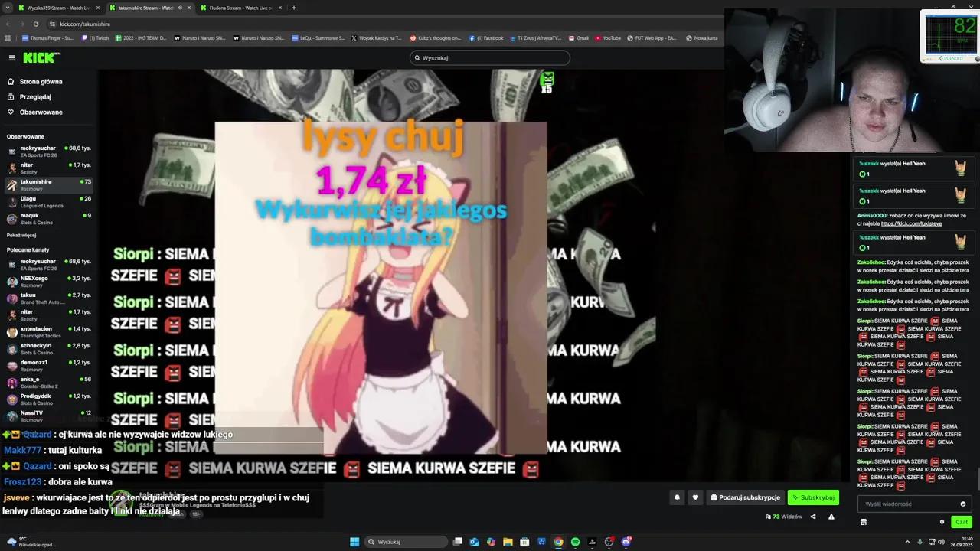Click the address bar URL kick.com/takumishire
The width and height of the screenshot is (980, 551).
(x=85, y=24)
